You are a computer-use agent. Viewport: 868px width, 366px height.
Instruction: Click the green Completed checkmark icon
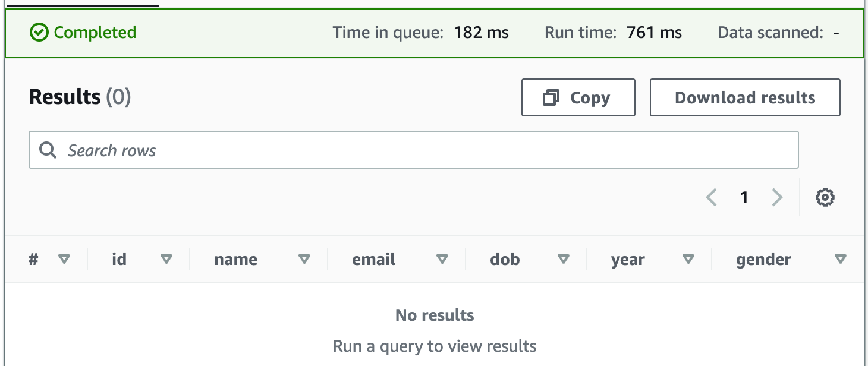pos(39,33)
